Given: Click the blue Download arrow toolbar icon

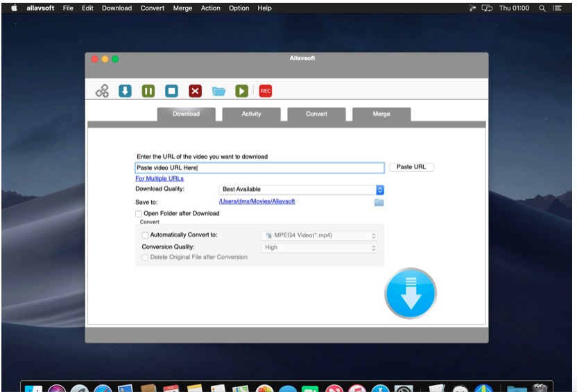Looking at the screenshot, I should click(125, 91).
